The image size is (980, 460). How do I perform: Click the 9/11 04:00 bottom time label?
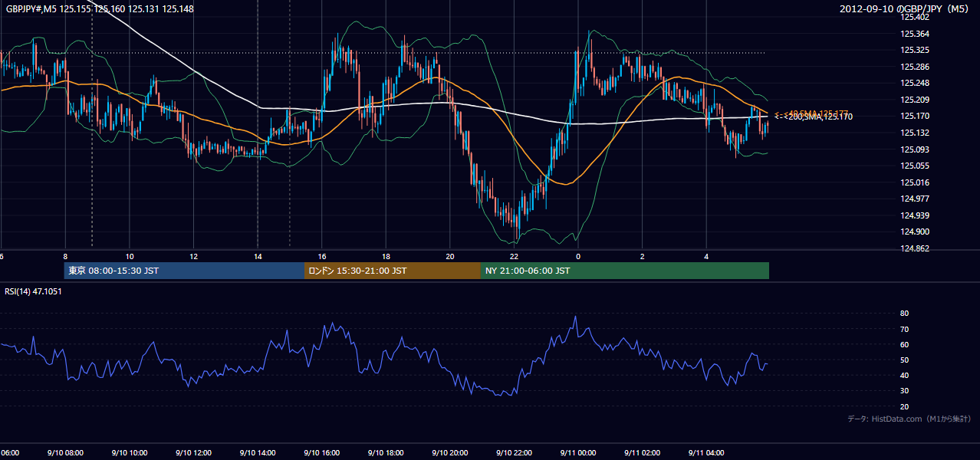point(705,453)
